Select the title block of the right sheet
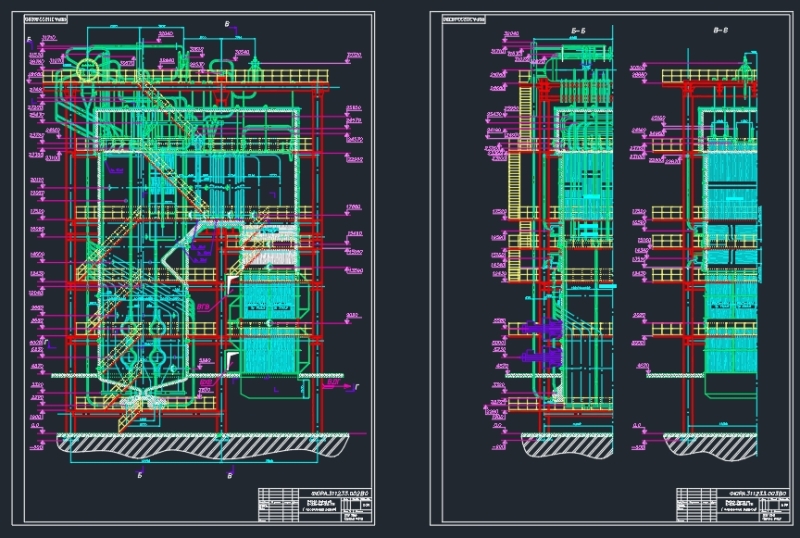The width and height of the screenshot is (800, 538). pos(732,505)
